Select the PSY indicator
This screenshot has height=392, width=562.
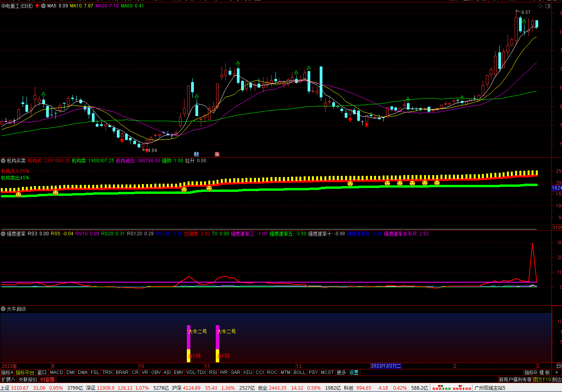click(313, 372)
